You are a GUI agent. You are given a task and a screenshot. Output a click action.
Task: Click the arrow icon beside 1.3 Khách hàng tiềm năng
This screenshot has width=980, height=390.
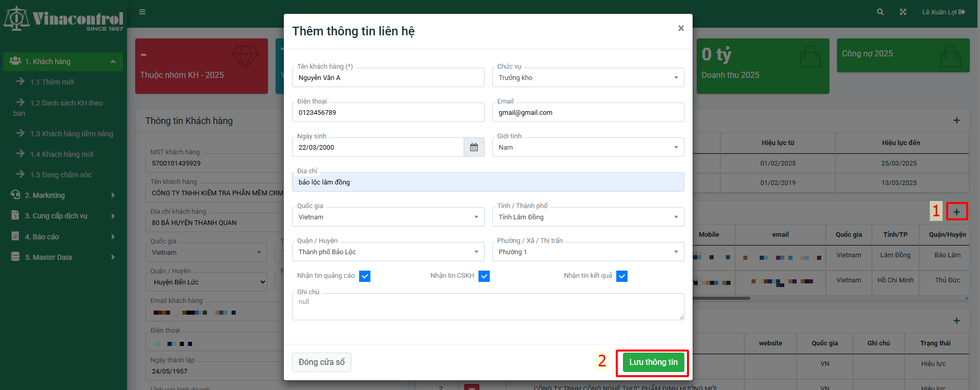(x=20, y=133)
